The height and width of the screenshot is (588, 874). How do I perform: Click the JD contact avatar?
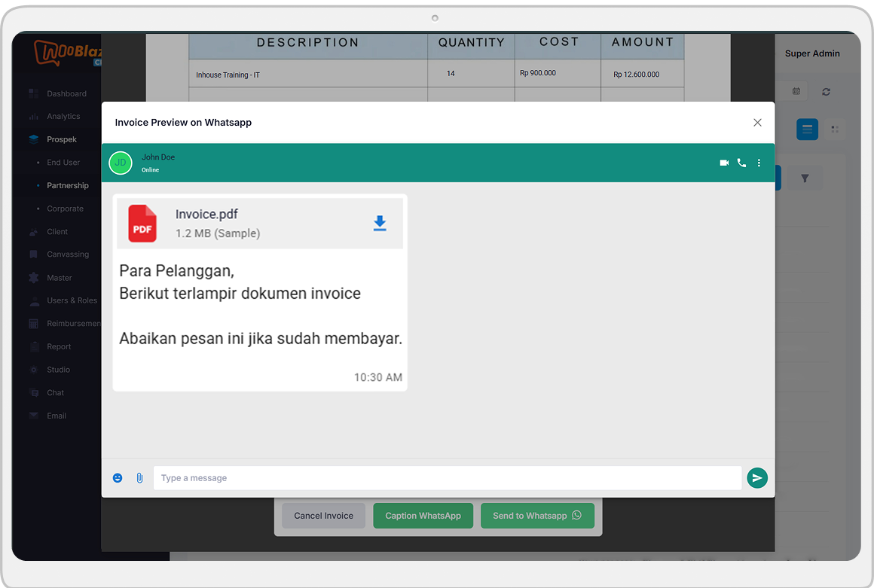(121, 163)
